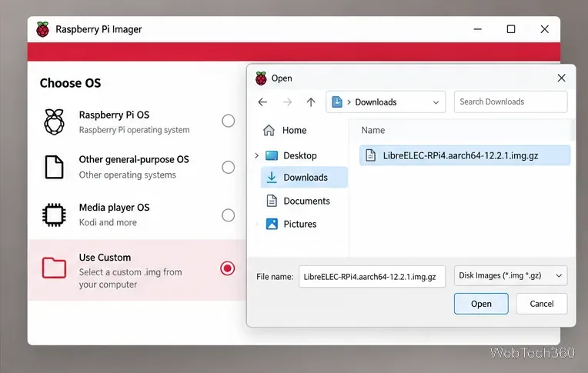Select Other general-purpose OS radio button
The width and height of the screenshot is (588, 373).
(x=228, y=167)
